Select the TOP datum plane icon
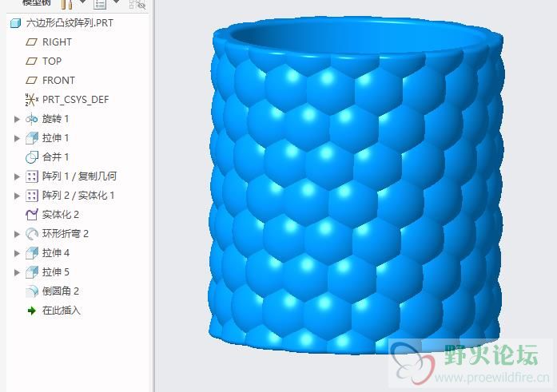 (32, 61)
